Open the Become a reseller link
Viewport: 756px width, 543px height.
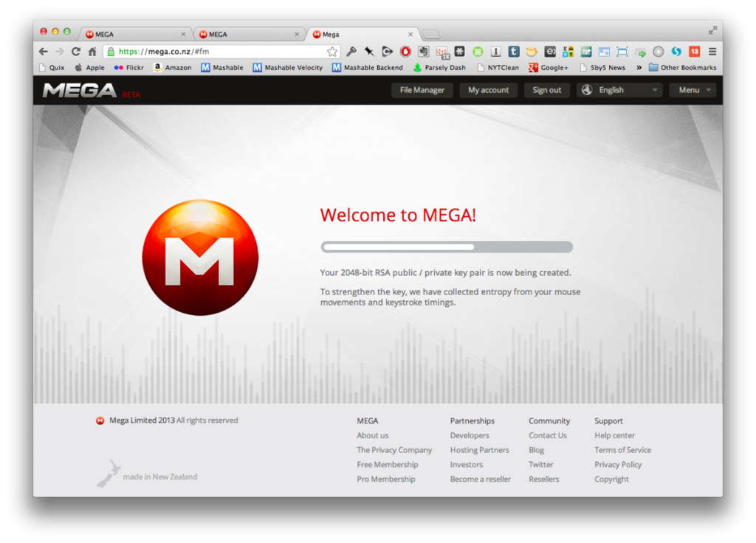pos(480,480)
